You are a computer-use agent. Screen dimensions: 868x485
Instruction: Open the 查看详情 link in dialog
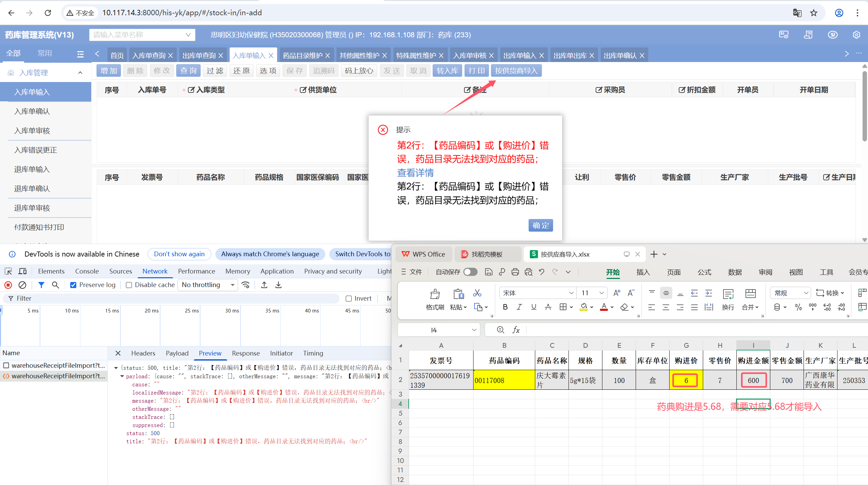click(x=415, y=173)
